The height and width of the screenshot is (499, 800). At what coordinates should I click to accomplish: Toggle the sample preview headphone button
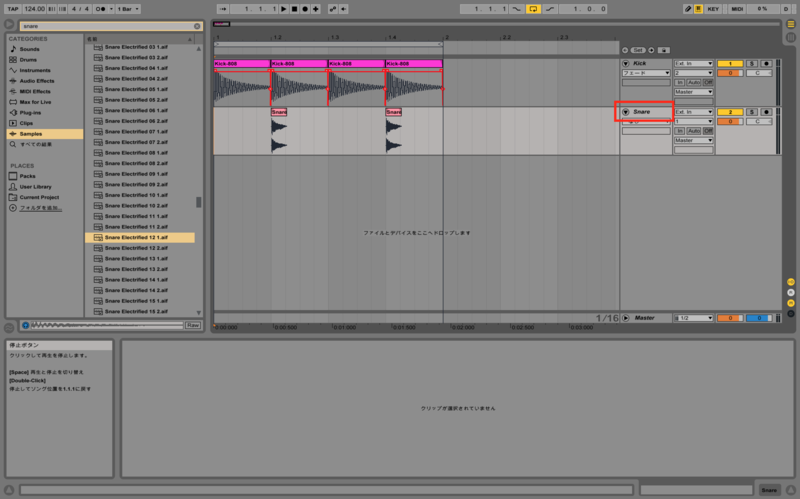point(25,325)
